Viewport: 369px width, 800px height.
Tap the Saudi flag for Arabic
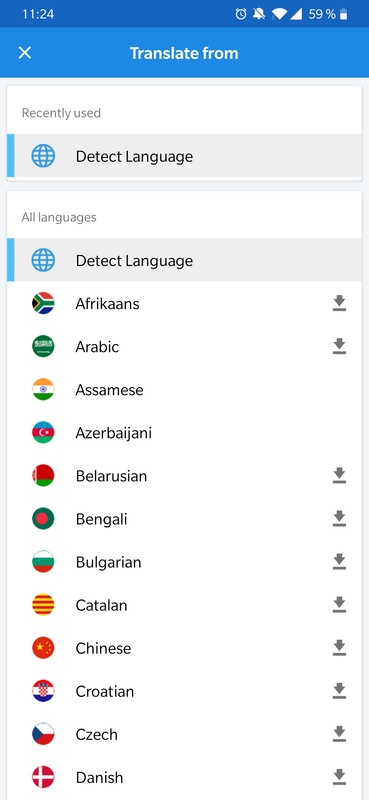(43, 346)
